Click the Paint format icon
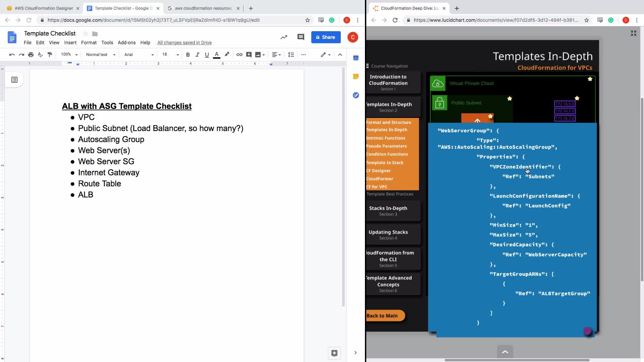This screenshot has height=362, width=644. [50, 55]
